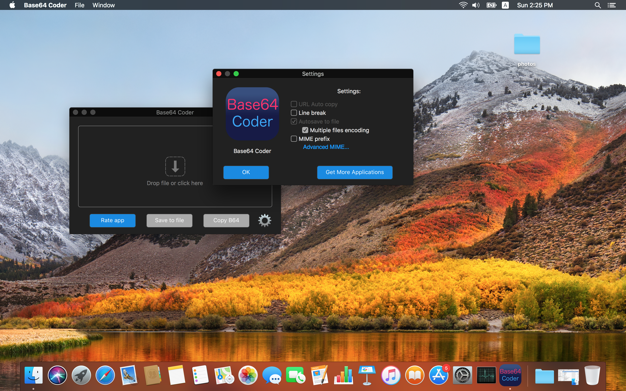The height and width of the screenshot is (391, 626).
Task: Enable the MIME prefix checkbox
Action: tap(294, 139)
